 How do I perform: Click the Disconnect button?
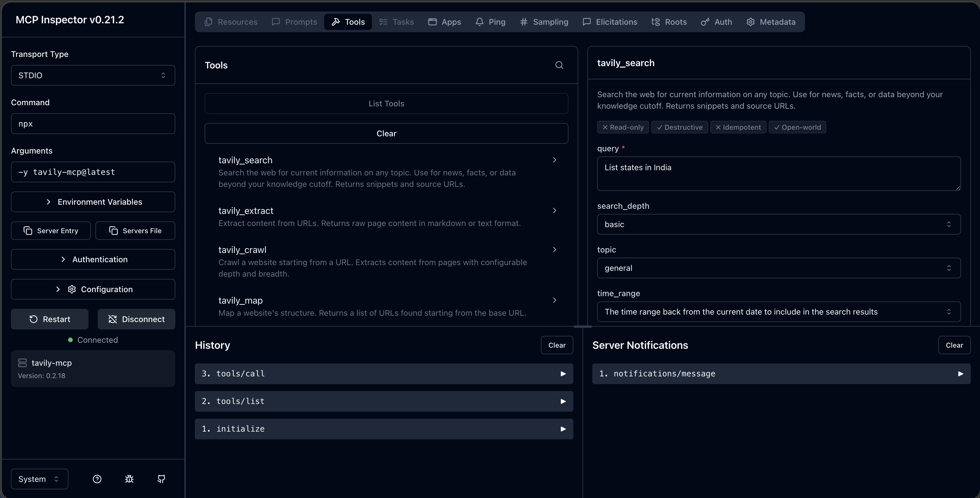pos(136,319)
